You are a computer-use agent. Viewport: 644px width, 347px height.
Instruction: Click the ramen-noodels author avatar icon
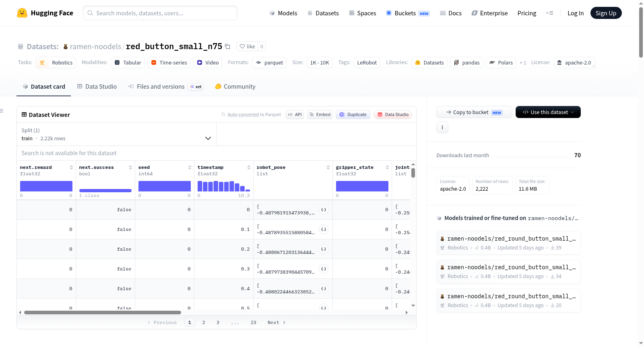(66, 47)
